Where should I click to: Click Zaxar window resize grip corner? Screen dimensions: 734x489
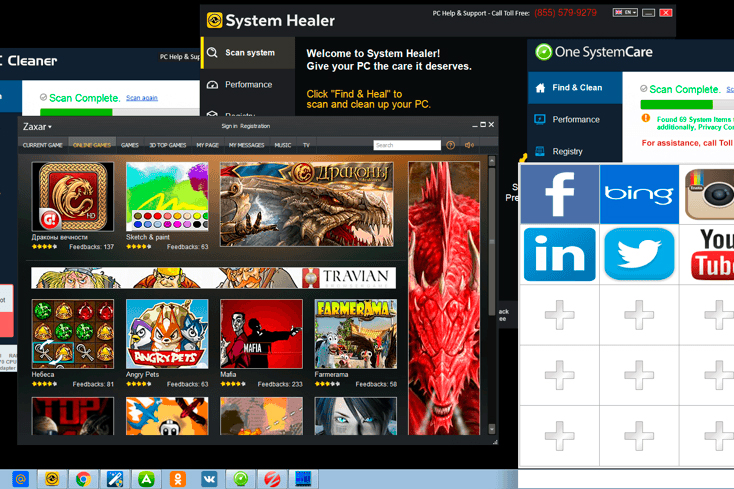[x=495, y=441]
